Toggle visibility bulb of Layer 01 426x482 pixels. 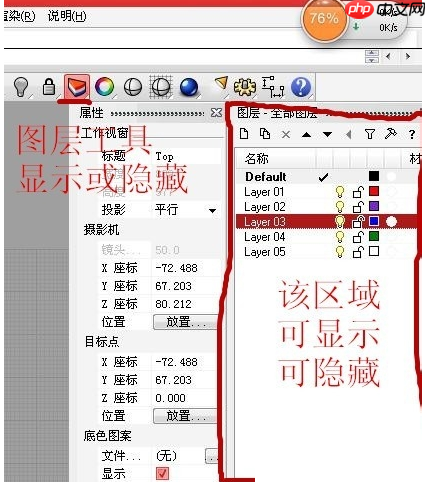(340, 192)
